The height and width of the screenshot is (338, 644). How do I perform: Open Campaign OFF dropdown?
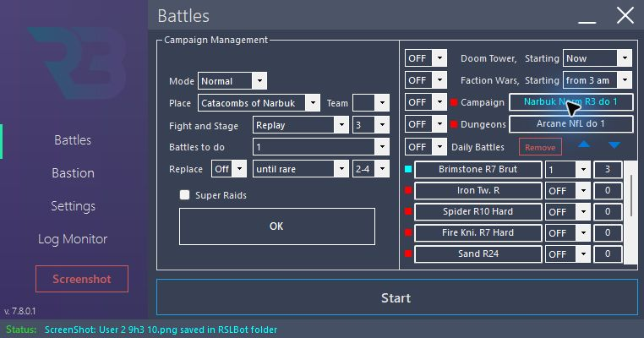425,102
